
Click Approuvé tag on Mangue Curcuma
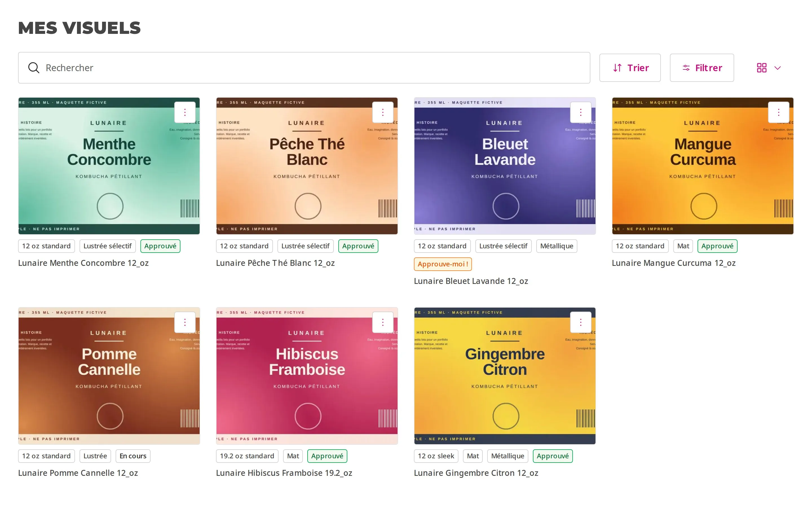[x=717, y=246]
